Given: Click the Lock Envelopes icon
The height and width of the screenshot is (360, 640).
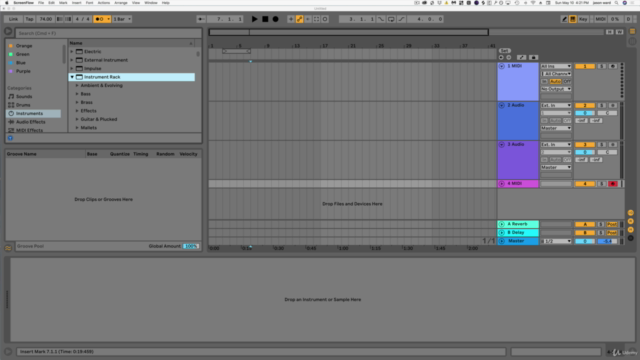Looking at the screenshot, I should (533, 58).
